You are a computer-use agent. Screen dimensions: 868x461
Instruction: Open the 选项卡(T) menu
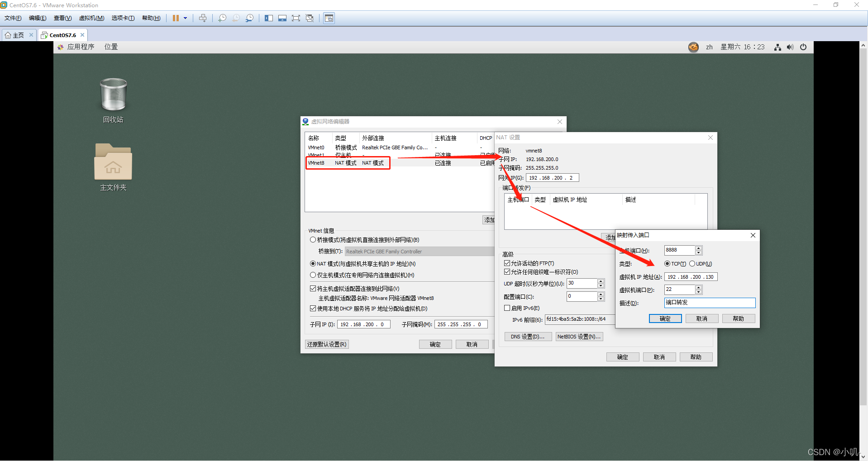pos(123,18)
